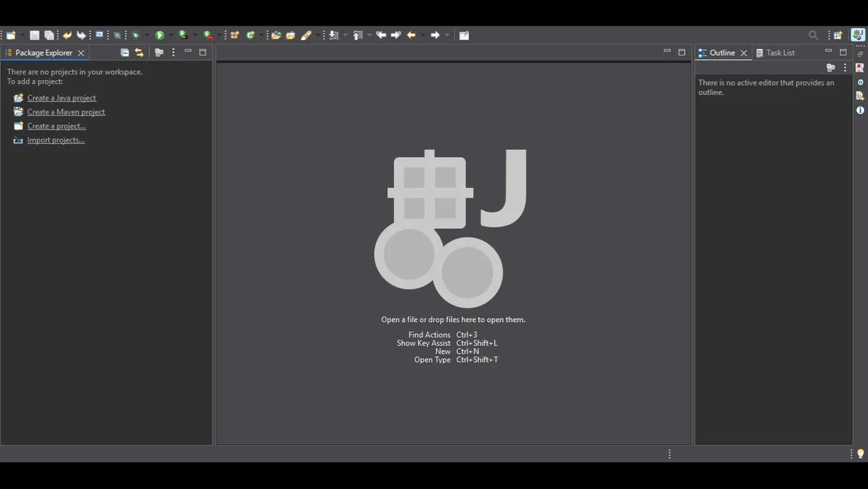Open the Next Annotation dropdown arrow

pos(345,35)
